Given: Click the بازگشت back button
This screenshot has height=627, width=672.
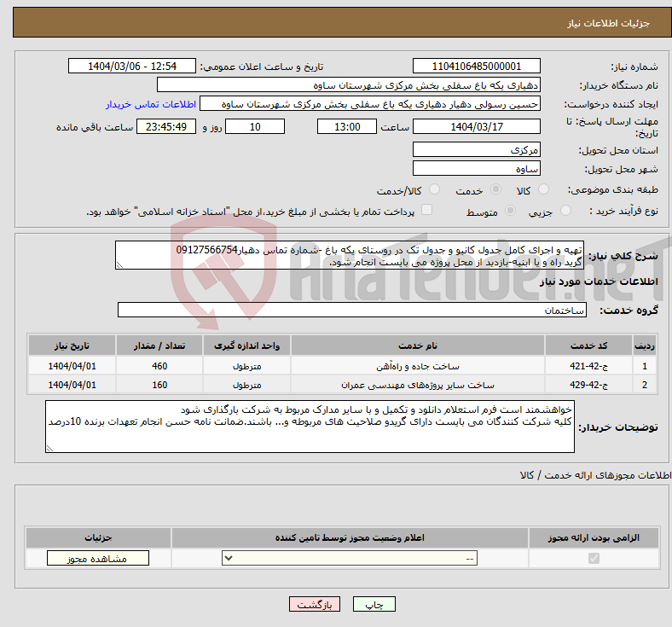Looking at the screenshot, I should coord(315,604).
